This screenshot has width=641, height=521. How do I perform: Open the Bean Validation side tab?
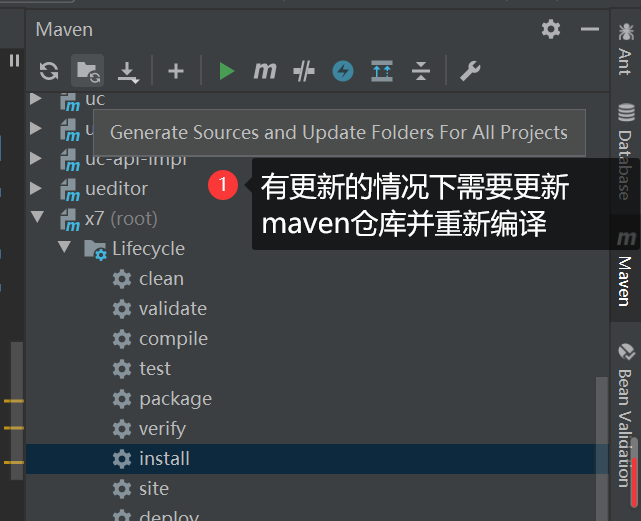[625, 415]
